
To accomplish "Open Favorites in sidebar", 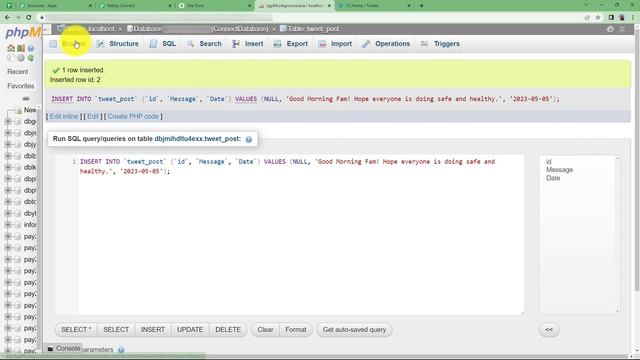I will [x=21, y=86].
